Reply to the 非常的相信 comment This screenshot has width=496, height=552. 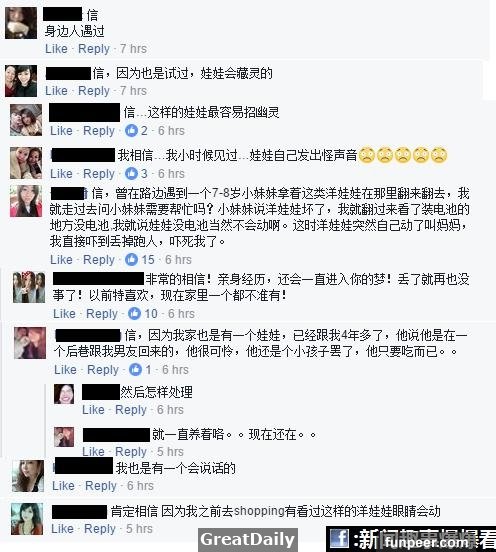point(102,314)
